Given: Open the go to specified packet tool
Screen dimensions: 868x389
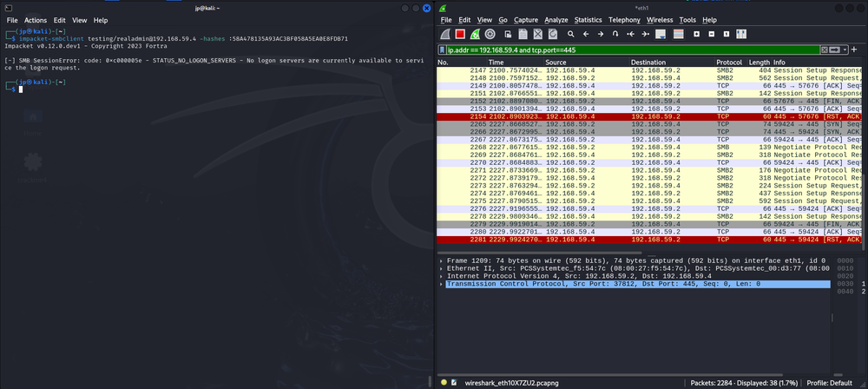Looking at the screenshot, I should 615,34.
